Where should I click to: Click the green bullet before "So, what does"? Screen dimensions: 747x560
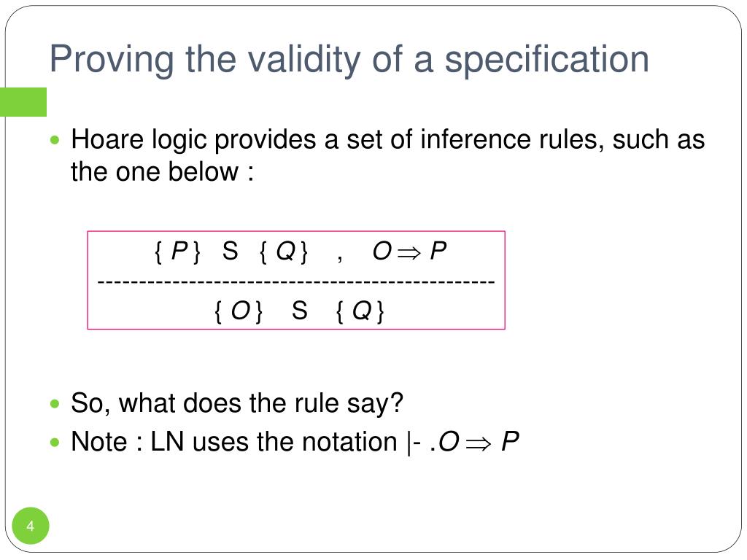[x=55, y=404]
